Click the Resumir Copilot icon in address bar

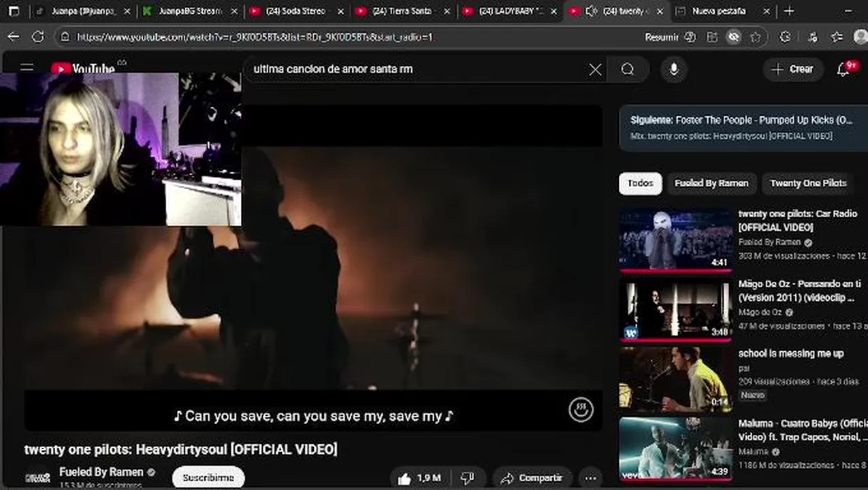[690, 37]
